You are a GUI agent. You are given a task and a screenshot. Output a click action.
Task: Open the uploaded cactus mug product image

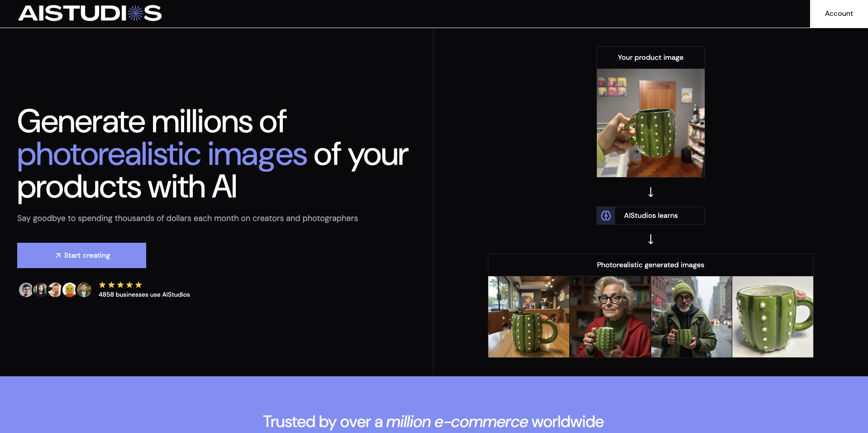pos(651,123)
